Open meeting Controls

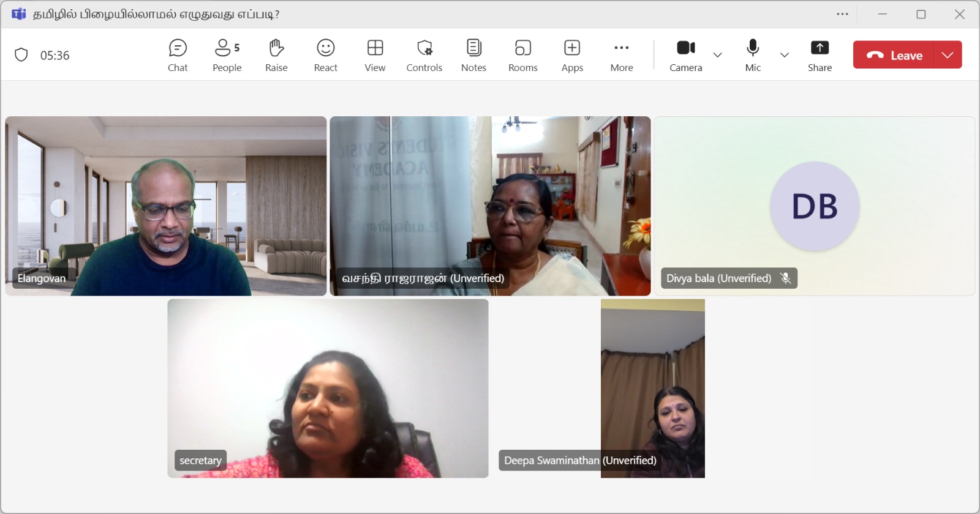click(x=424, y=55)
